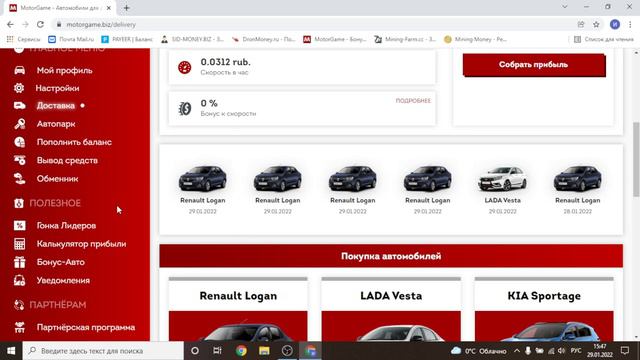
Task: Open Почта Mail.ru bookmark
Action: coord(71,39)
